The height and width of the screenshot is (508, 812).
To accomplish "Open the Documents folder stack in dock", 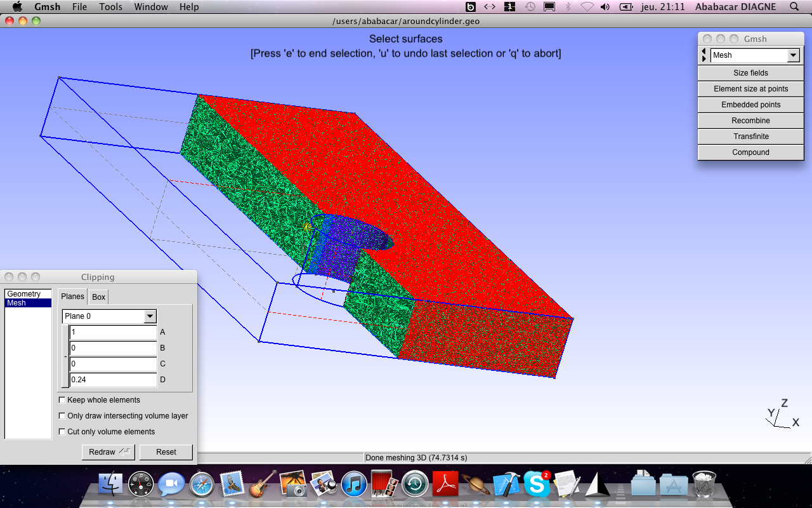I will click(643, 485).
